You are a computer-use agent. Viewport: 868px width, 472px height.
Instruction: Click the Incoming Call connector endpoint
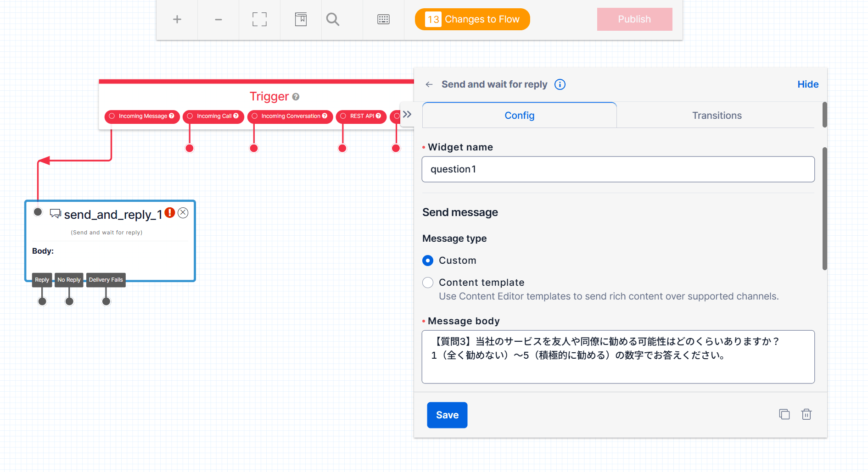pos(190,148)
